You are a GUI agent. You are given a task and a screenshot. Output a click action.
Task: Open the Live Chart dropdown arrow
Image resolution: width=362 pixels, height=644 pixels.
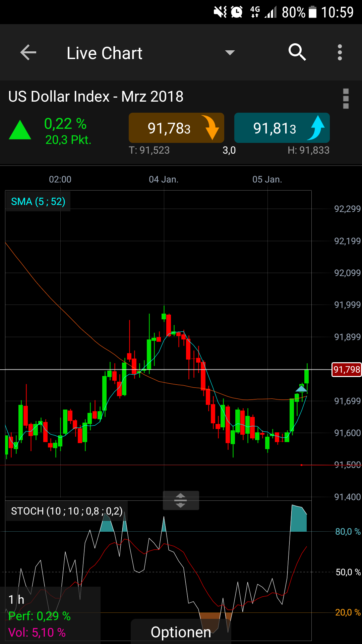coord(230,53)
